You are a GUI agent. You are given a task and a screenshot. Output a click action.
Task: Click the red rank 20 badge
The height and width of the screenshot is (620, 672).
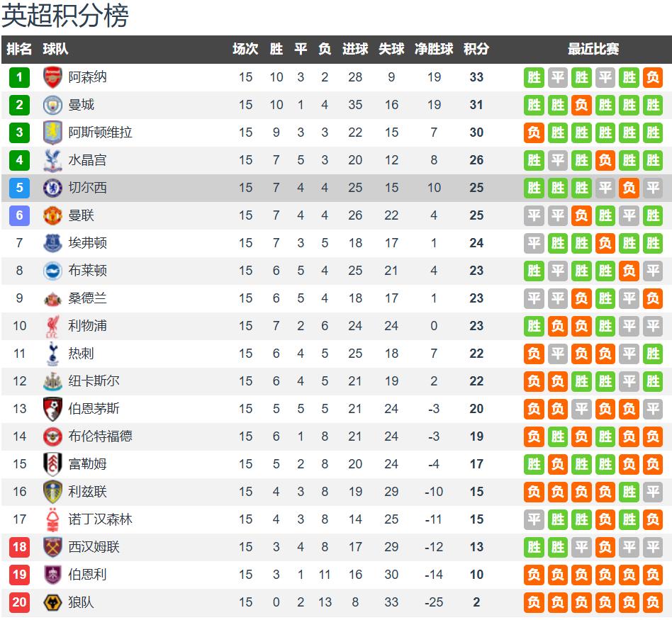coord(19,602)
